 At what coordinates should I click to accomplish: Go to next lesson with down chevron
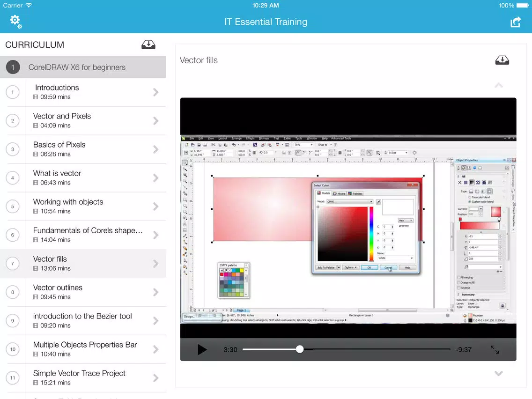click(x=498, y=374)
